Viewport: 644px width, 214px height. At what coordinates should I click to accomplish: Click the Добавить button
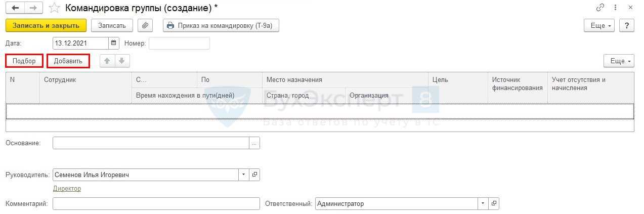[68, 61]
